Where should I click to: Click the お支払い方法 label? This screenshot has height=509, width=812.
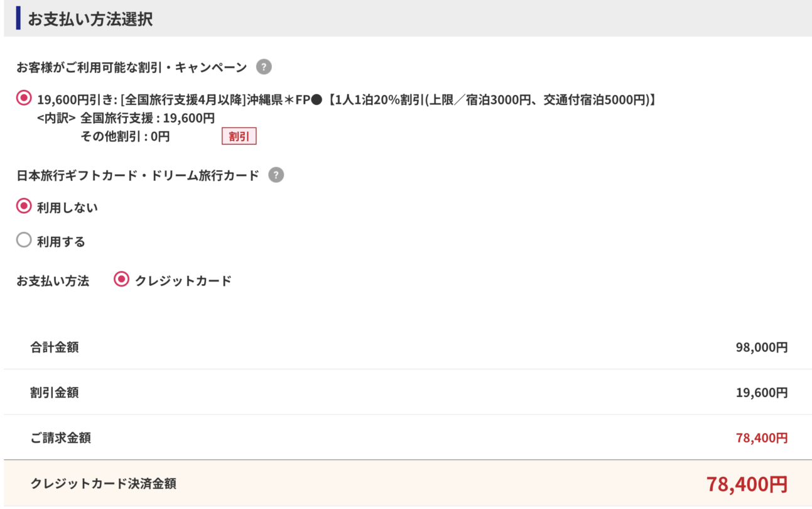(53, 281)
